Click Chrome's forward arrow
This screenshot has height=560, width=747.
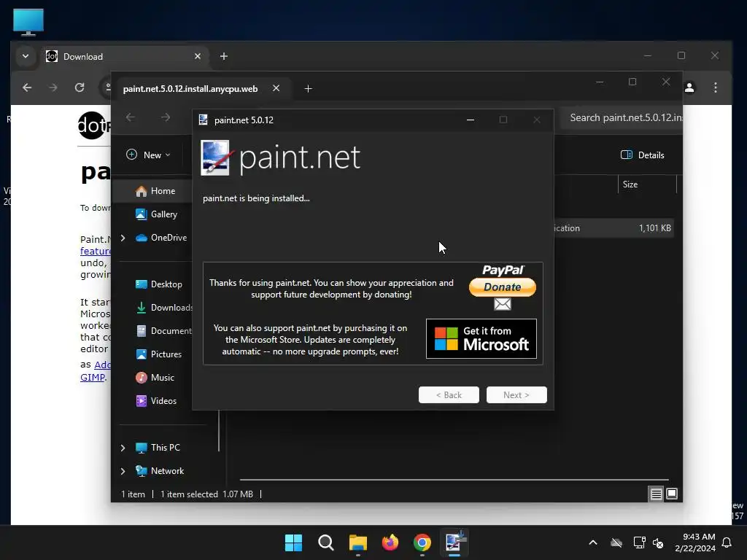point(53,87)
